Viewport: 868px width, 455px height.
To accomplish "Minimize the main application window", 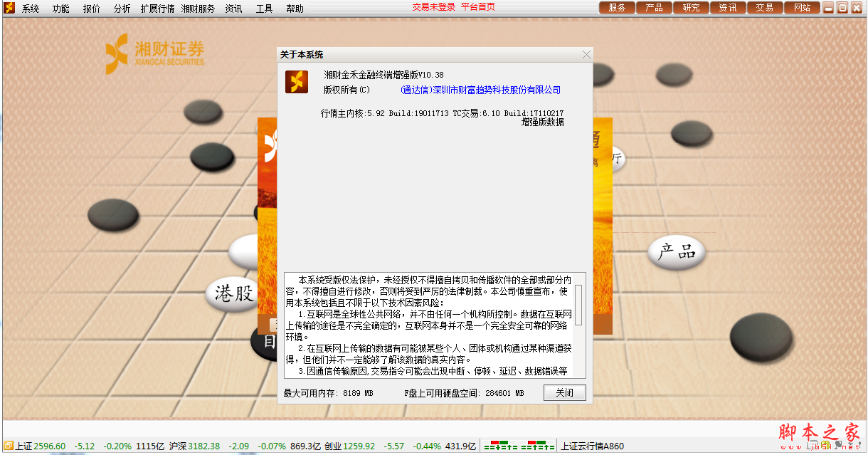I will pos(829,8).
